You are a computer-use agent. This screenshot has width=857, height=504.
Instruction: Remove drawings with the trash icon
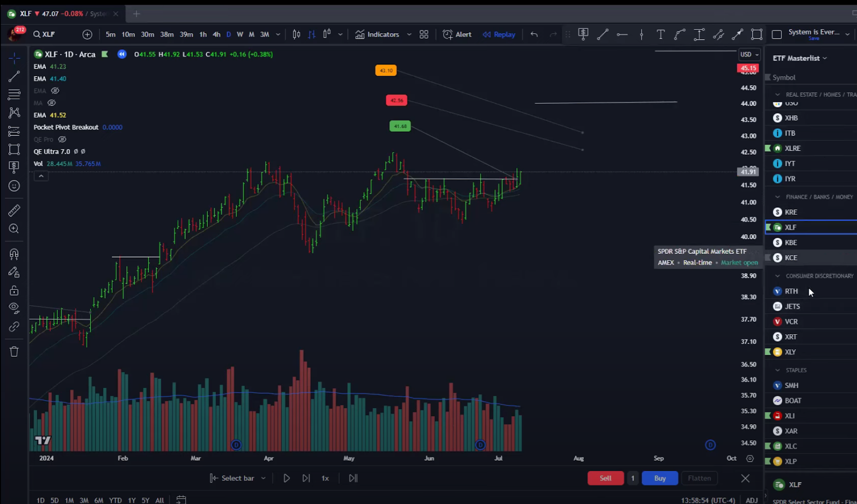pos(14,351)
